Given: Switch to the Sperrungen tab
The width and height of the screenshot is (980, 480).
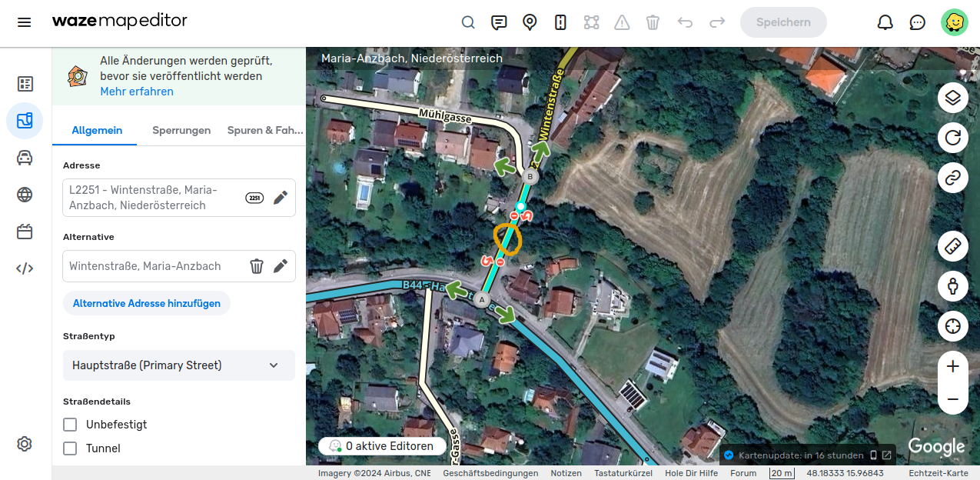Looking at the screenshot, I should (181, 130).
